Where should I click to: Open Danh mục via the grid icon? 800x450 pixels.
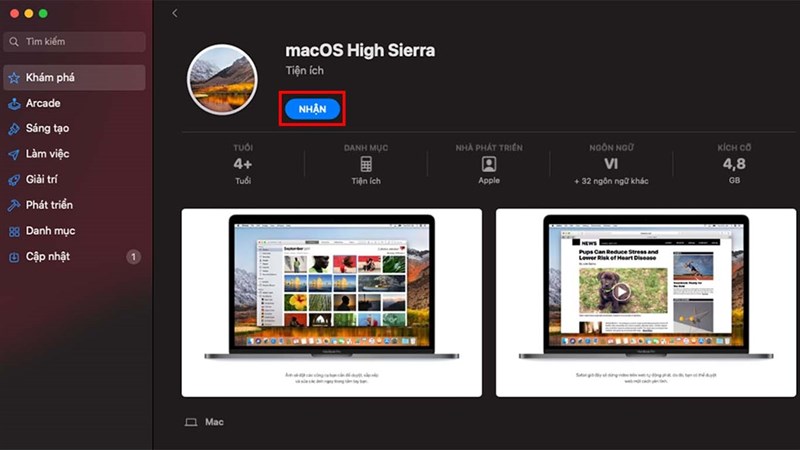14,231
